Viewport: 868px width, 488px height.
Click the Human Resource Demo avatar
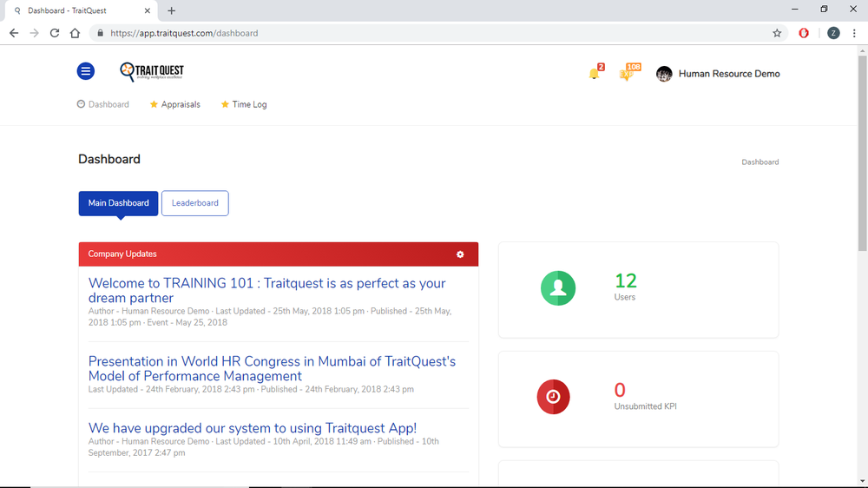point(664,74)
